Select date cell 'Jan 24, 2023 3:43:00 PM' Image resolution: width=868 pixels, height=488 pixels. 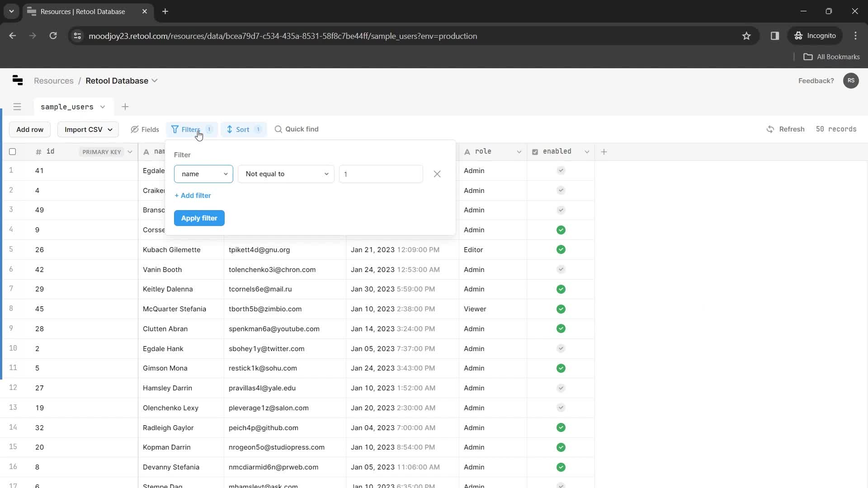pos(402,368)
